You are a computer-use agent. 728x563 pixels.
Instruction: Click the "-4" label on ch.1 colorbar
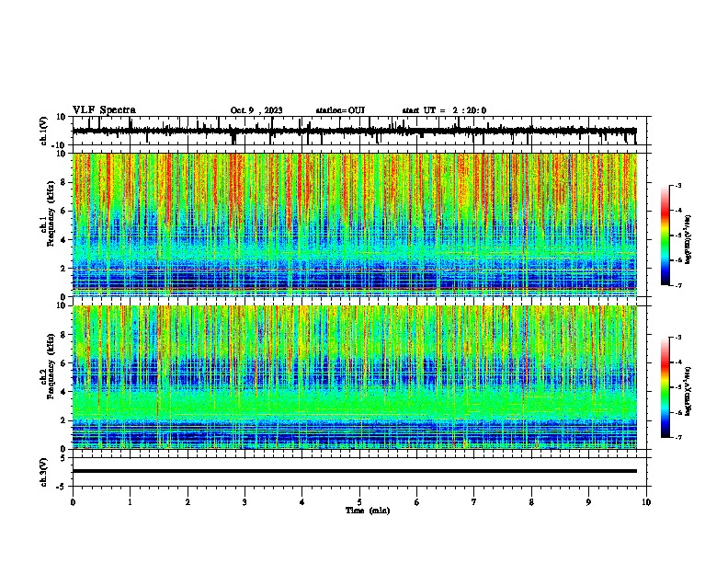pos(678,211)
